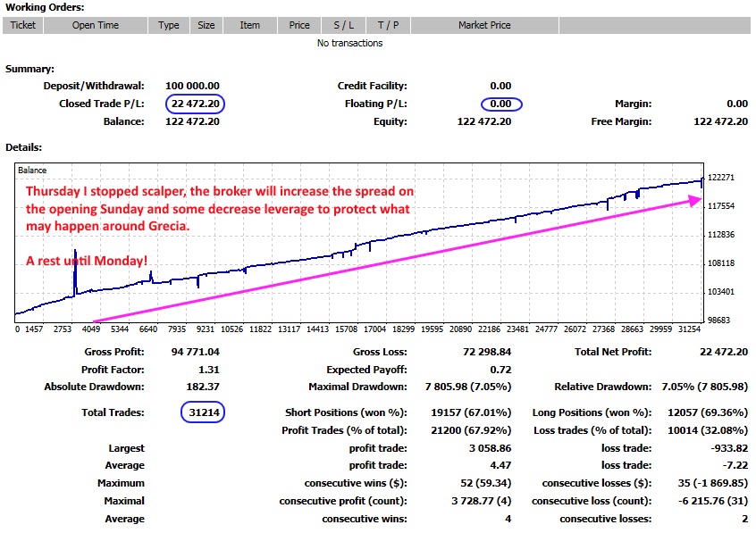Click the 'Details:' heading

click(23, 147)
